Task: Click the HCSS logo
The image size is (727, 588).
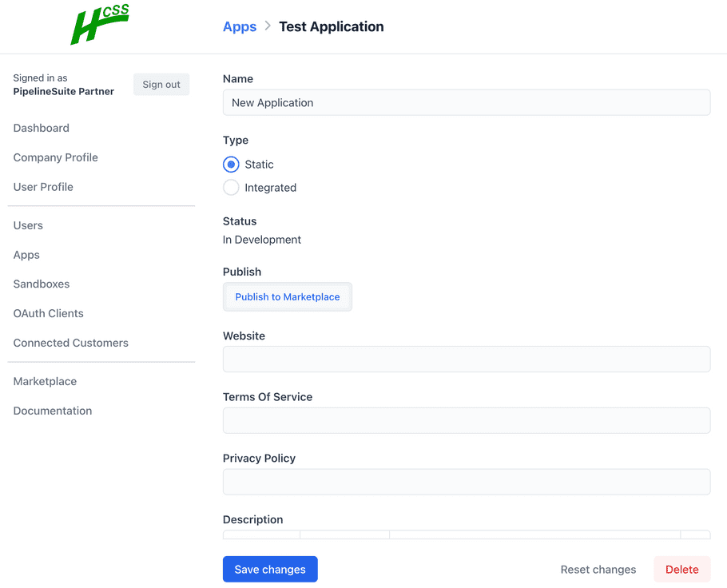Action: (x=99, y=25)
